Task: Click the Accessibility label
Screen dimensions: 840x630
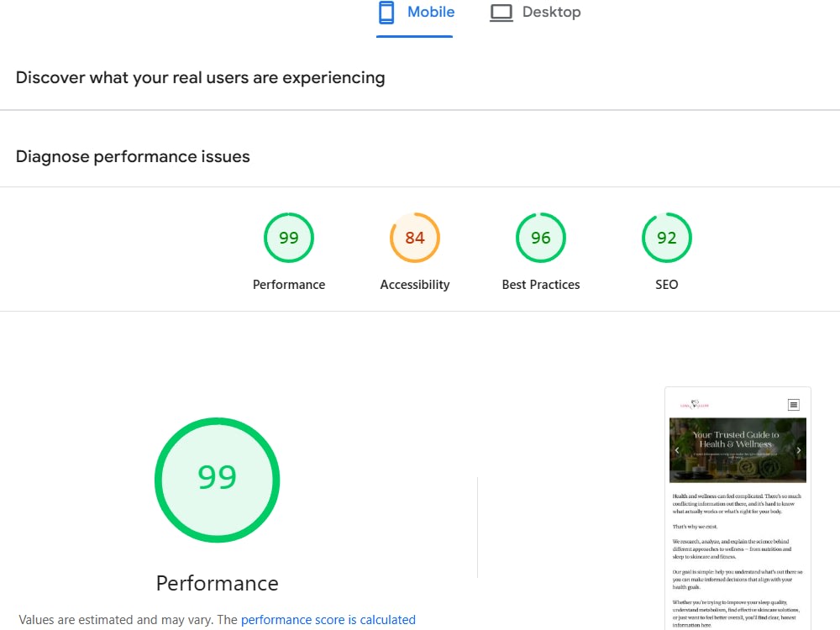Action: (415, 285)
